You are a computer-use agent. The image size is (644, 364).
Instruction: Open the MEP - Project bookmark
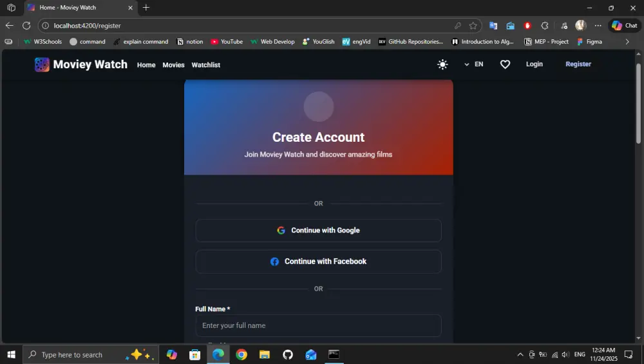click(547, 41)
